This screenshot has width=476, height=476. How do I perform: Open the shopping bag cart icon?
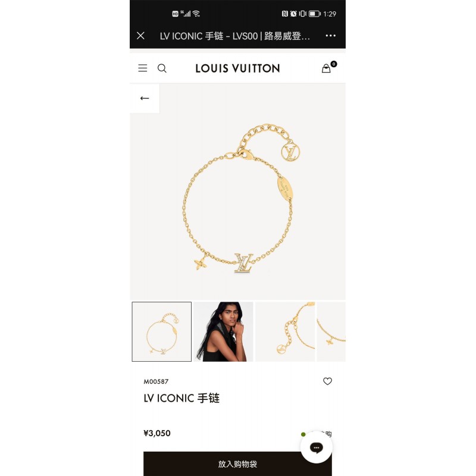tap(326, 68)
